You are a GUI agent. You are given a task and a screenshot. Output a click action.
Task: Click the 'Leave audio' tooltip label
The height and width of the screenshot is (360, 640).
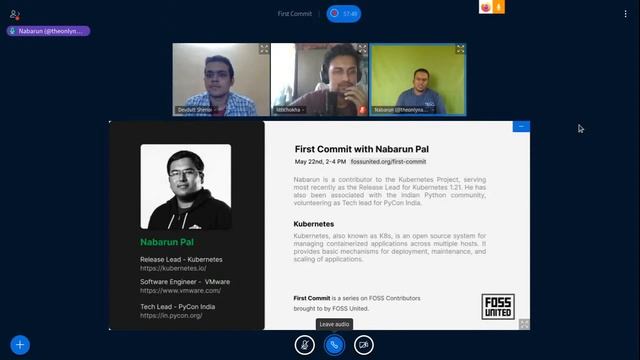point(334,324)
